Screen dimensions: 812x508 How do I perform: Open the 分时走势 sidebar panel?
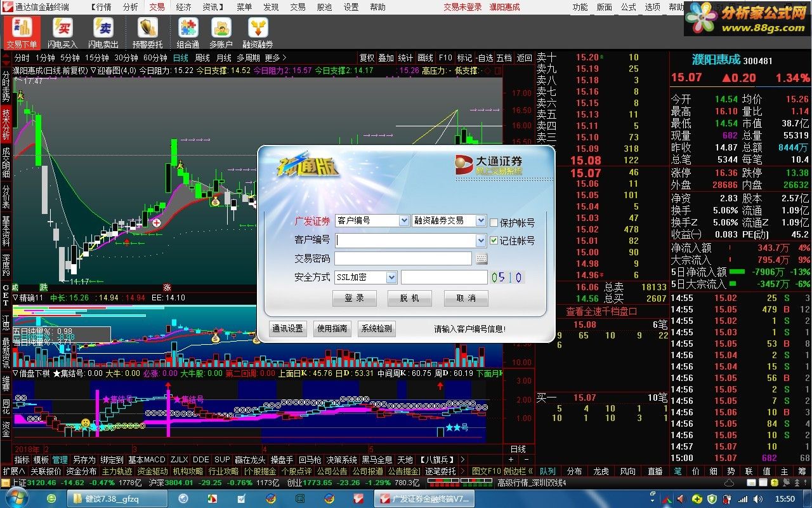[x=6, y=86]
